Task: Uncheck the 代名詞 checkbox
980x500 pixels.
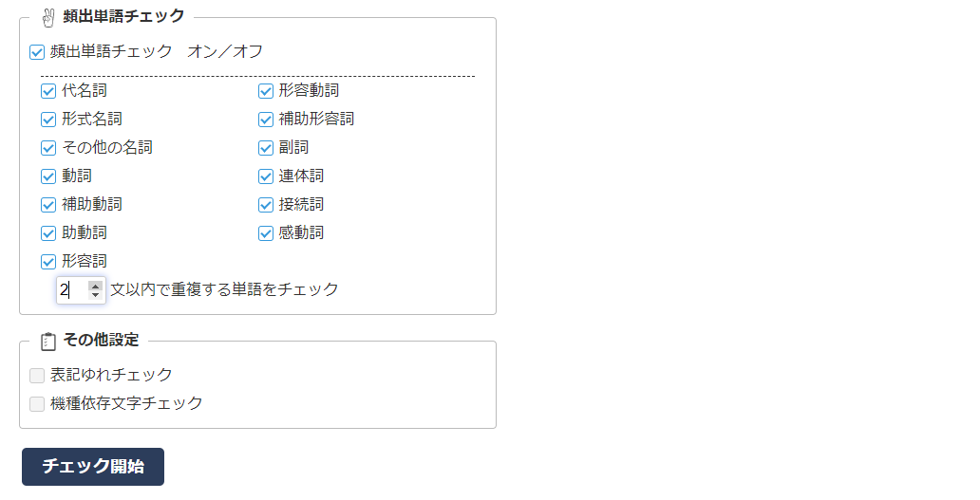Action: click(48, 92)
